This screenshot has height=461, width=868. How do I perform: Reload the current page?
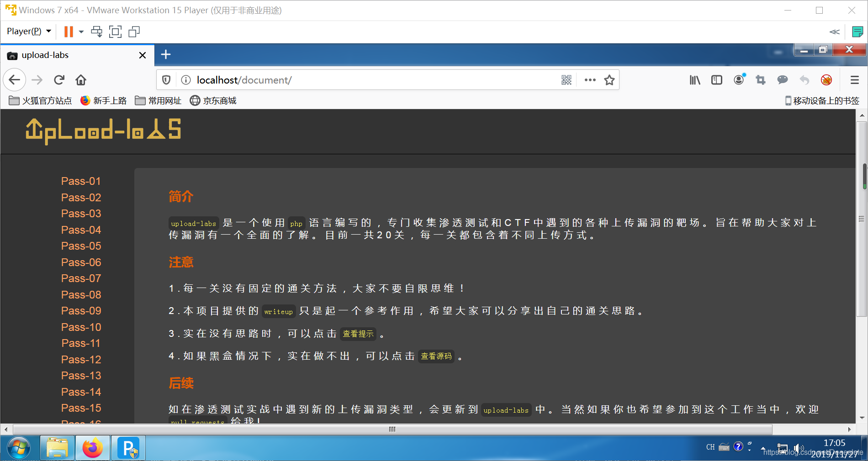[59, 80]
